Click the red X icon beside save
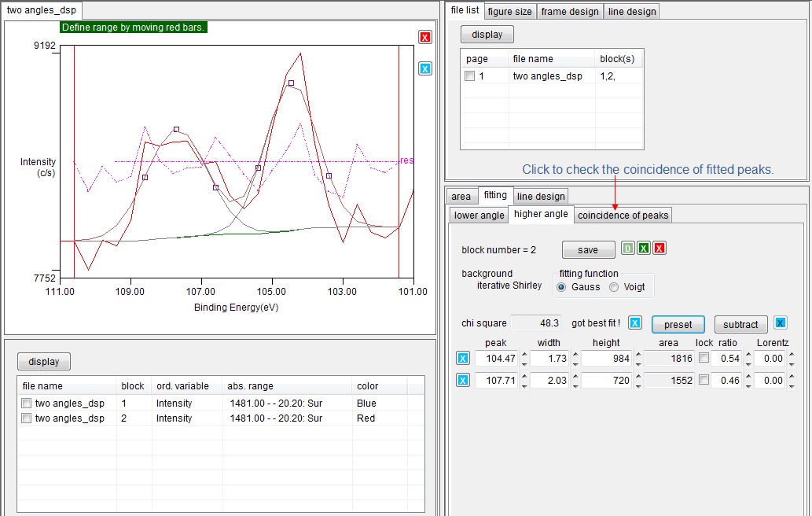812x516 pixels. click(660, 249)
